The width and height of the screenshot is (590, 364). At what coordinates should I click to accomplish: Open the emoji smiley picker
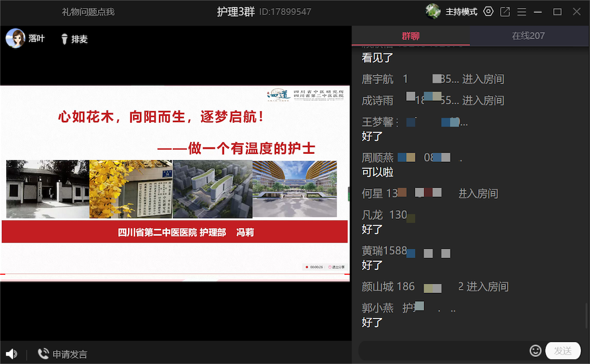pyautogui.click(x=535, y=351)
